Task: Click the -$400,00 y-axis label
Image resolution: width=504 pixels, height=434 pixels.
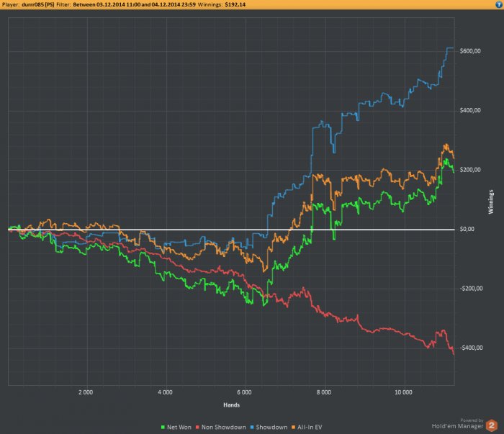Action: pos(471,348)
